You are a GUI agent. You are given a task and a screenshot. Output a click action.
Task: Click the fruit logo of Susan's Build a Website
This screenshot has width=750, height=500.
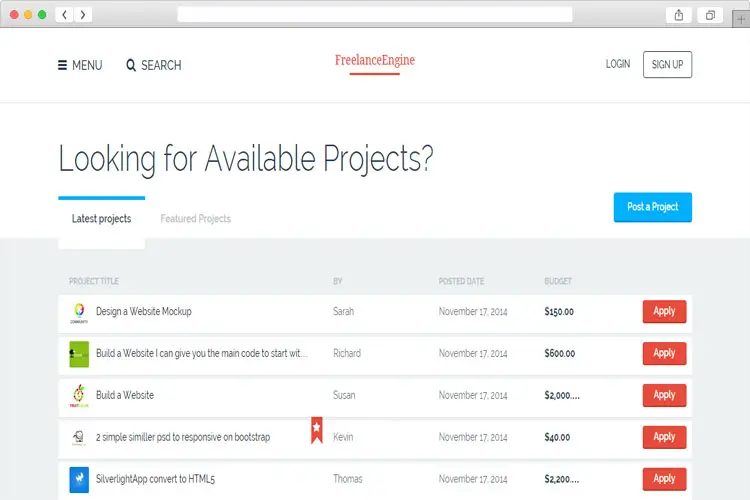point(79,396)
